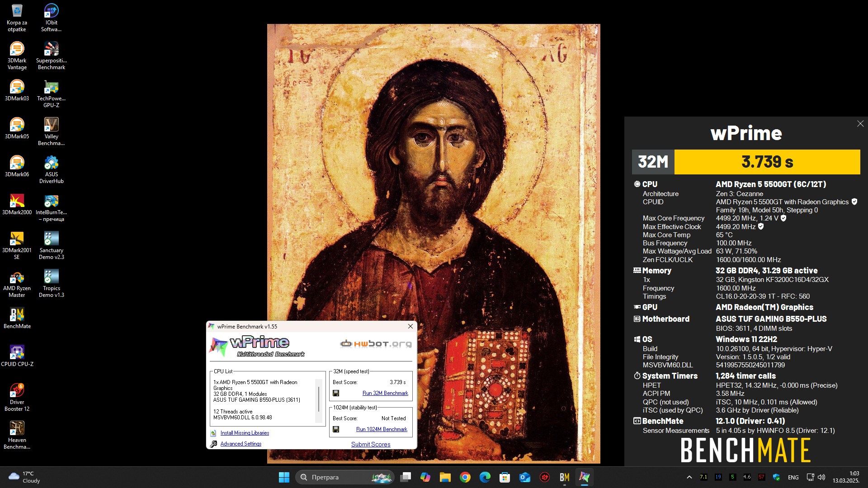Select the Heaven Benchmark desktop icon
The width and height of the screenshot is (868, 488).
click(x=17, y=436)
